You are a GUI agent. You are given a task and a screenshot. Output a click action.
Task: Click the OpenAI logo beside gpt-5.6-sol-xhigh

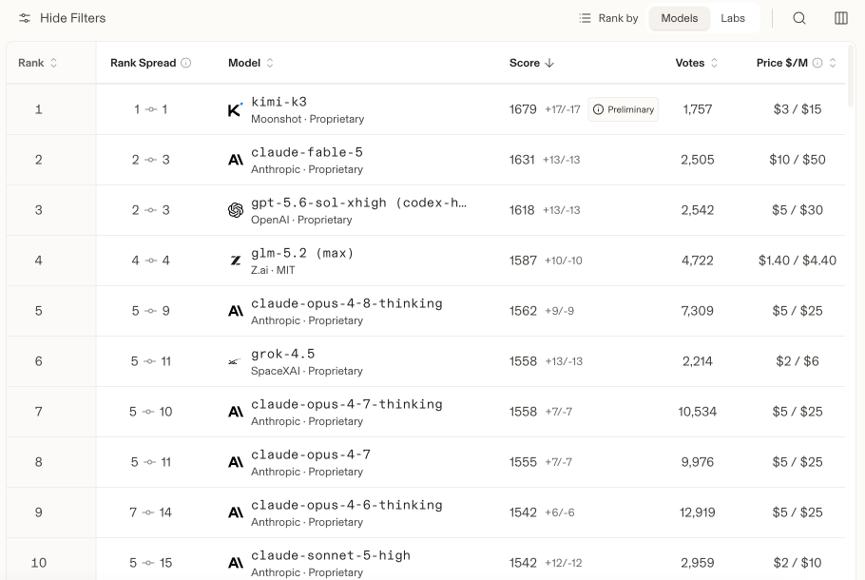[236, 210]
